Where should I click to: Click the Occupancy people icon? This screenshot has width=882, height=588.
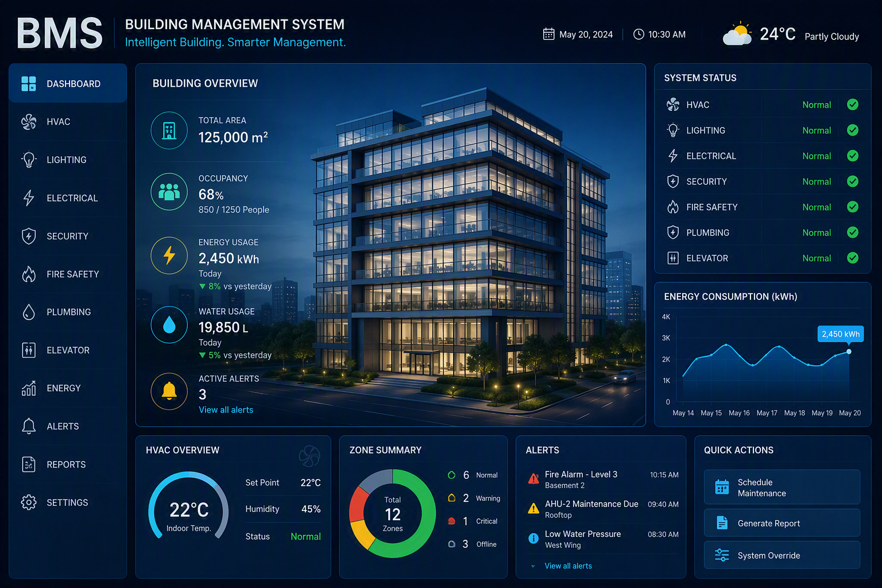point(169,191)
